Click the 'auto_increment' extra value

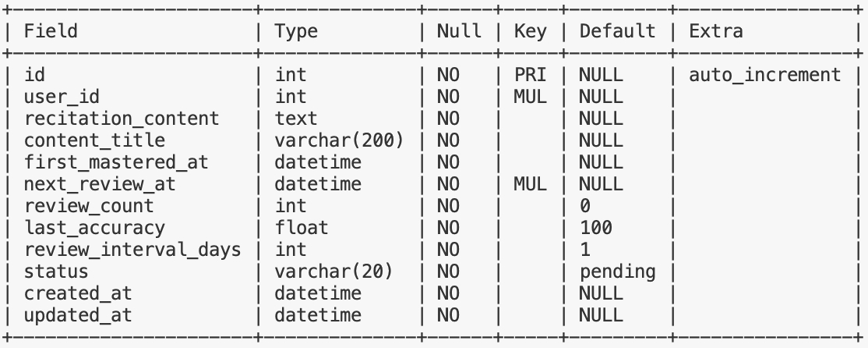tap(765, 75)
